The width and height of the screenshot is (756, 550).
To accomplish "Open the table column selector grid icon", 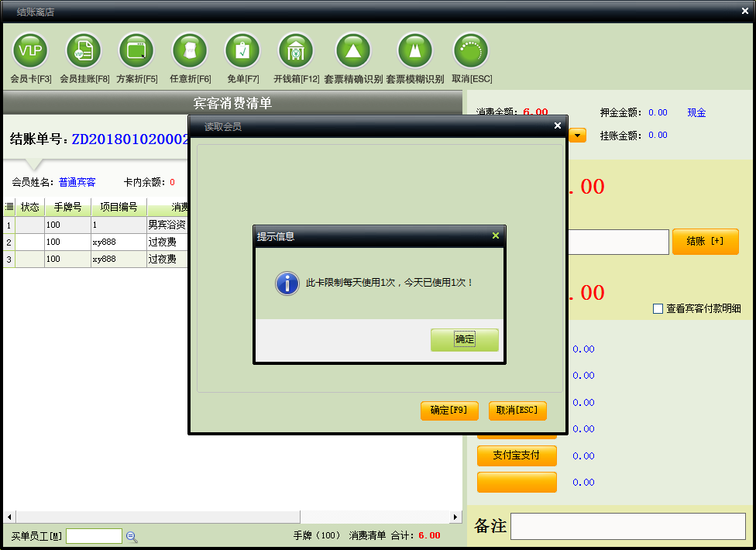I will coord(9,208).
